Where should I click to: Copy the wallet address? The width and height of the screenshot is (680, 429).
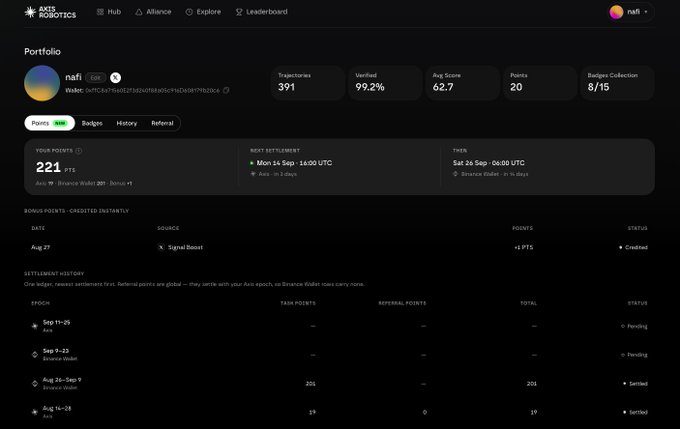(x=226, y=90)
